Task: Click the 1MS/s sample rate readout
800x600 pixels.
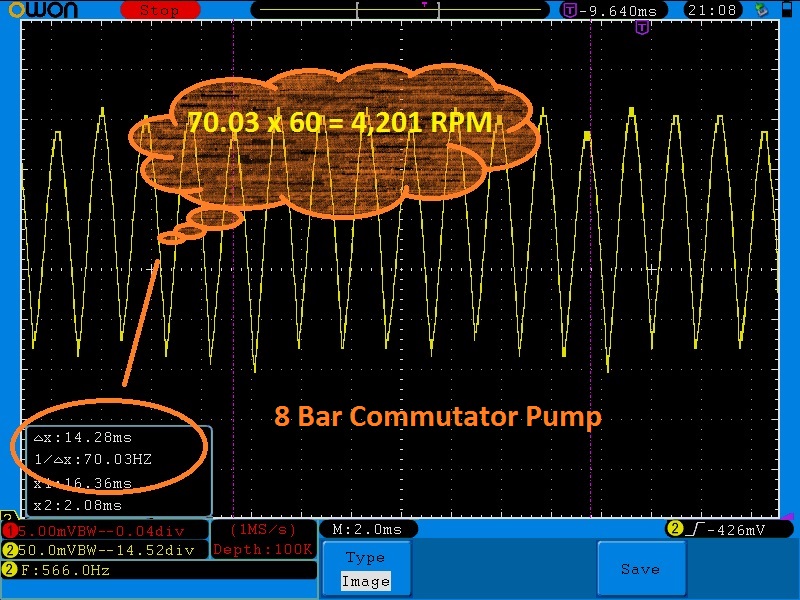Action: 263,529
